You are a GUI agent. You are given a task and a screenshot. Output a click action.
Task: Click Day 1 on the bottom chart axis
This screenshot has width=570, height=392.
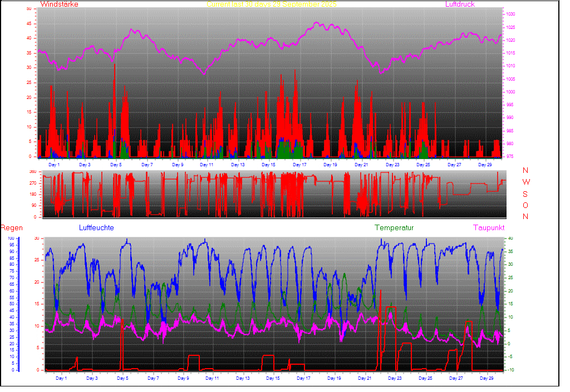61,378
